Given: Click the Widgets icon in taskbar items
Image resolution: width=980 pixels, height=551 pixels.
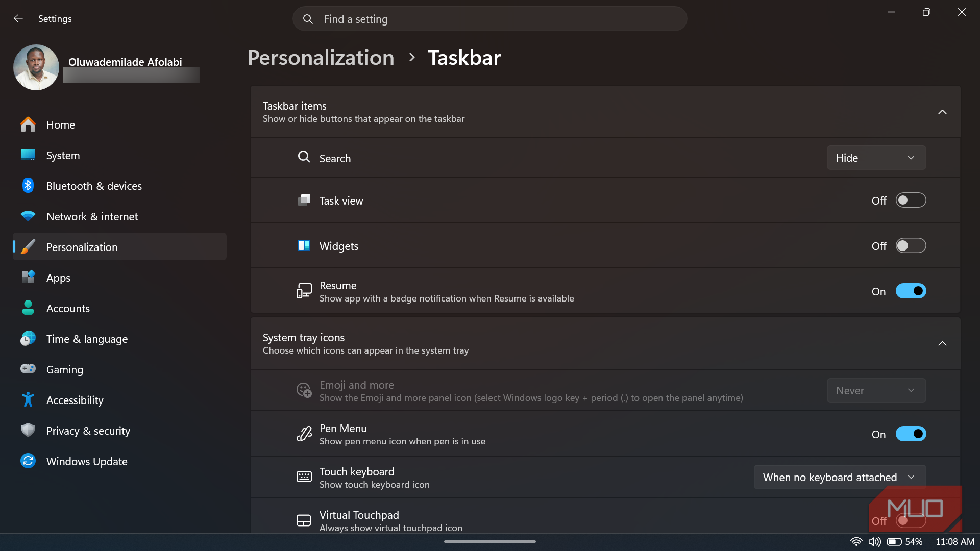Looking at the screenshot, I should click(x=304, y=245).
